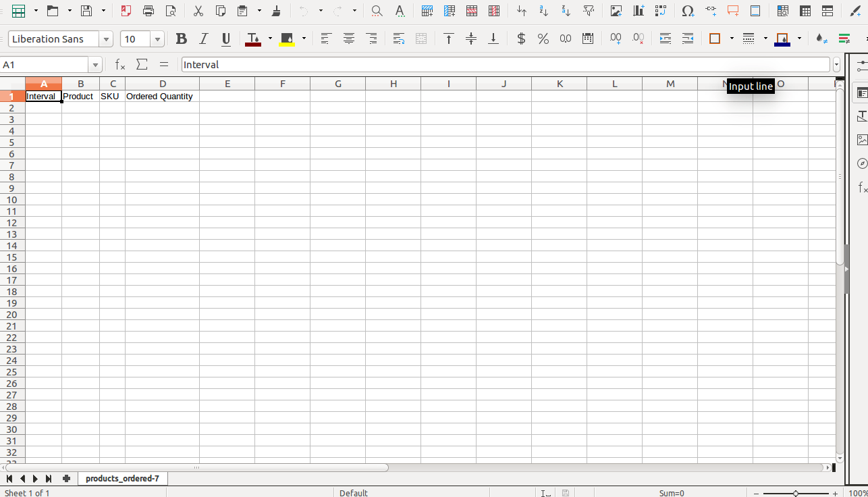Viewport: 868px width, 497px height.
Task: Open the Paste options dropdown arrow
Action: point(259,11)
